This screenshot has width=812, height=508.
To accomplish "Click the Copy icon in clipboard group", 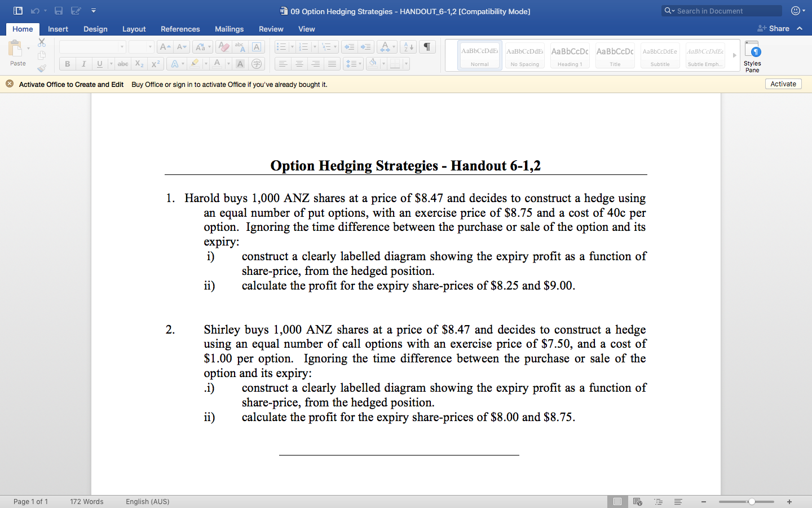I will [x=42, y=55].
